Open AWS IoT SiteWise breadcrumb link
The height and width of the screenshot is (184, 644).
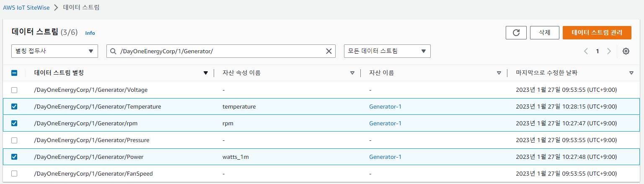26,8
